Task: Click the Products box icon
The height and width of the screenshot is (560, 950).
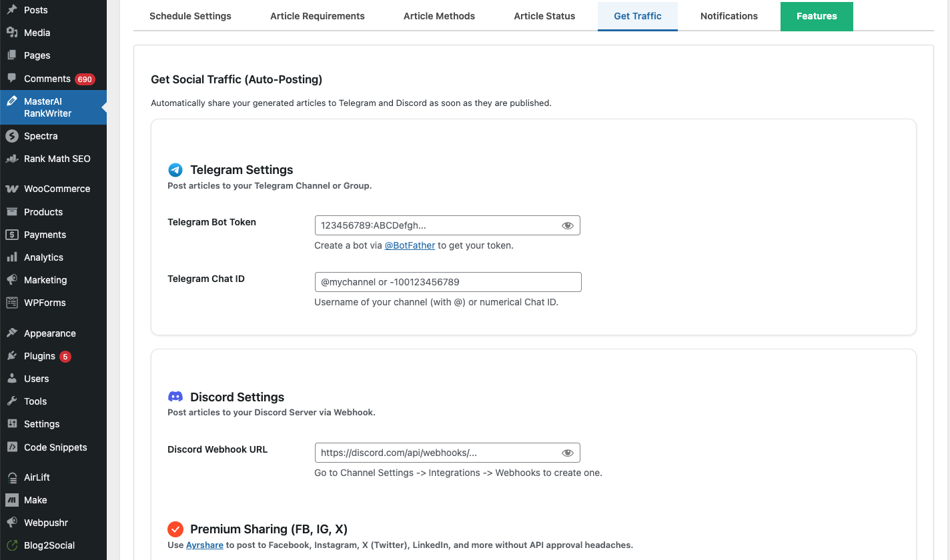Action: pos(12,212)
